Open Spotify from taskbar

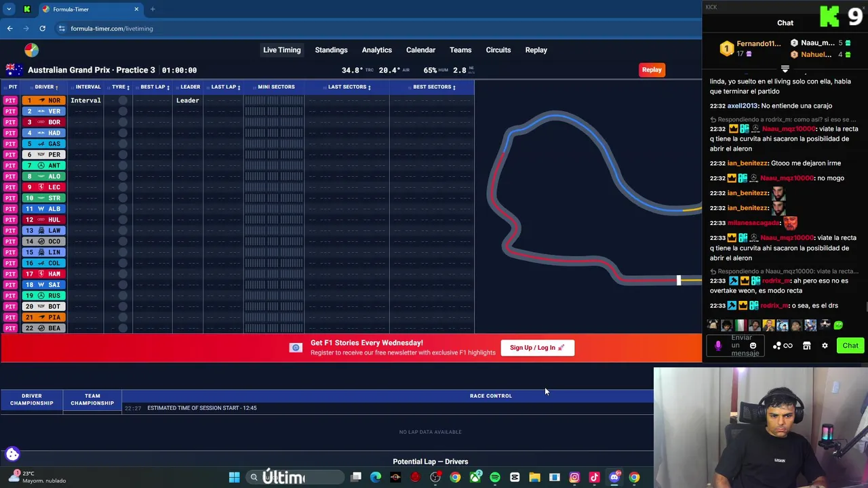(495, 478)
